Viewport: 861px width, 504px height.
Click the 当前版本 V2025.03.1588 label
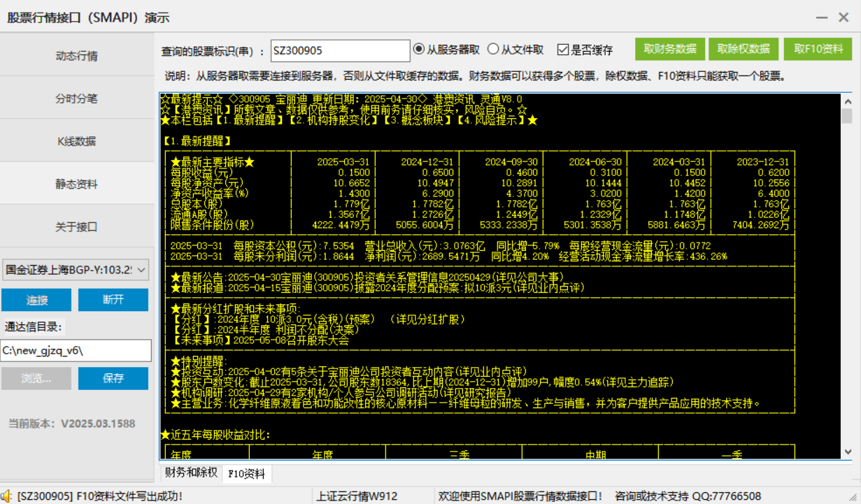click(x=72, y=424)
